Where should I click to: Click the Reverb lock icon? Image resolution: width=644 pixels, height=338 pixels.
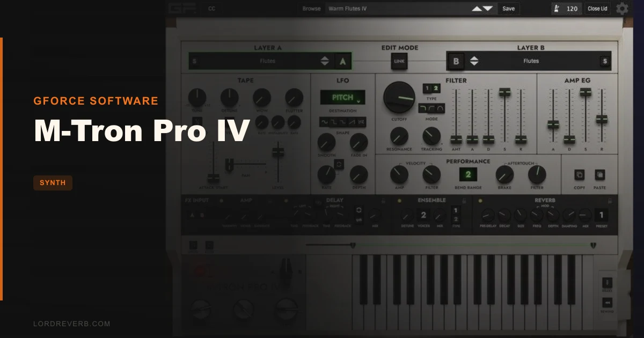[x=610, y=201]
